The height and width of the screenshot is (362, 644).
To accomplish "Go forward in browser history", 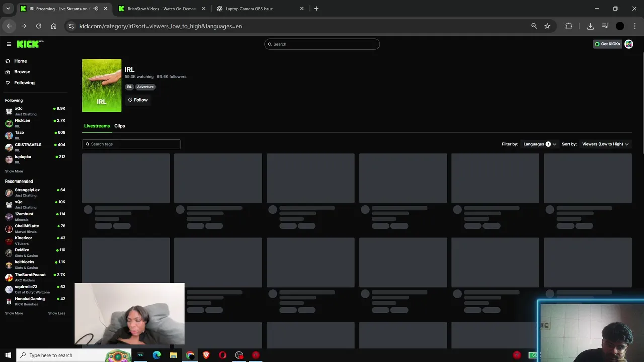I will pyautogui.click(x=24, y=26).
